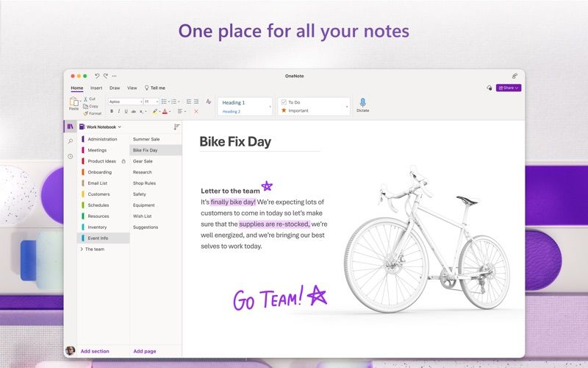Click the text alignment icon

click(x=180, y=111)
